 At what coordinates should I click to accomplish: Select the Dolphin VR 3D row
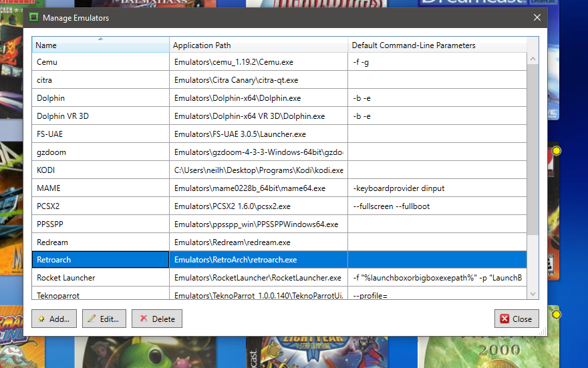[279, 116]
